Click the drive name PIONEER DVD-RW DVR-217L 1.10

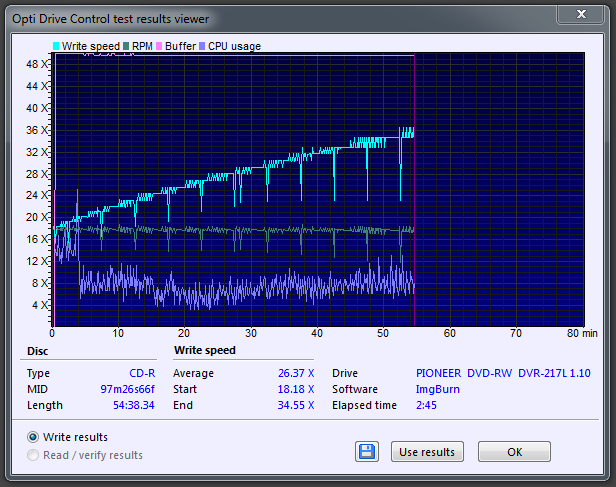[503, 373]
